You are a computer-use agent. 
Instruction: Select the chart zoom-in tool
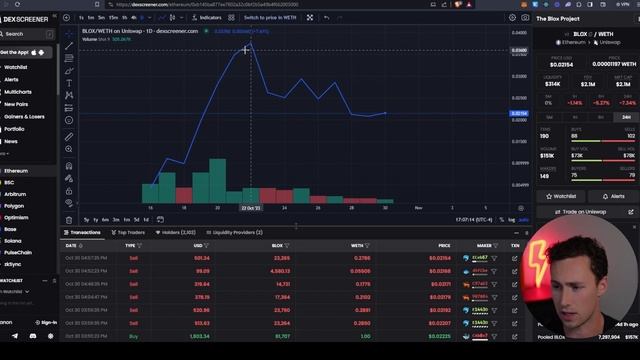(69, 149)
